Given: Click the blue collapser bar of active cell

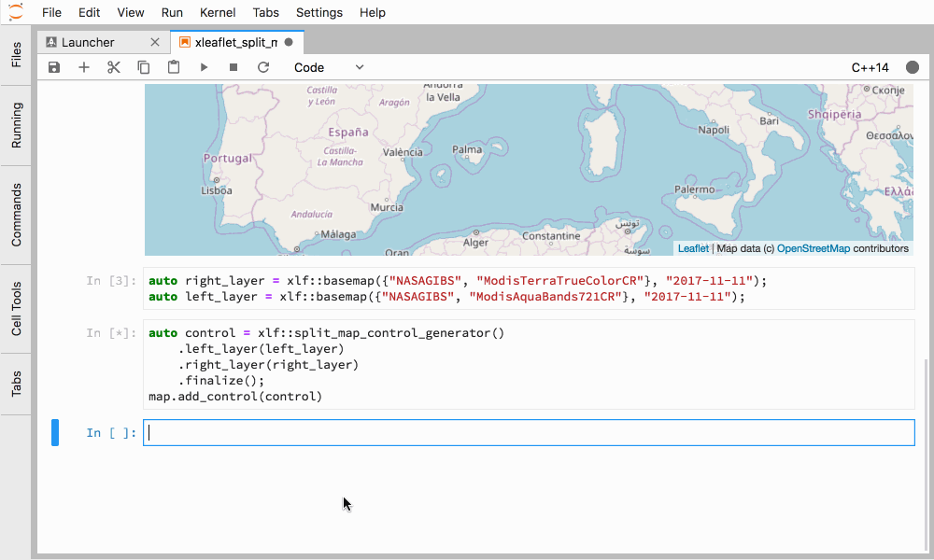Looking at the screenshot, I should 55,433.
